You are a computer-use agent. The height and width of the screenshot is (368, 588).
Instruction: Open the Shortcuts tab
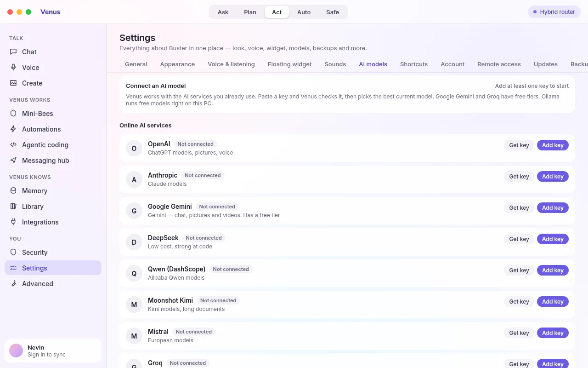coord(414,64)
